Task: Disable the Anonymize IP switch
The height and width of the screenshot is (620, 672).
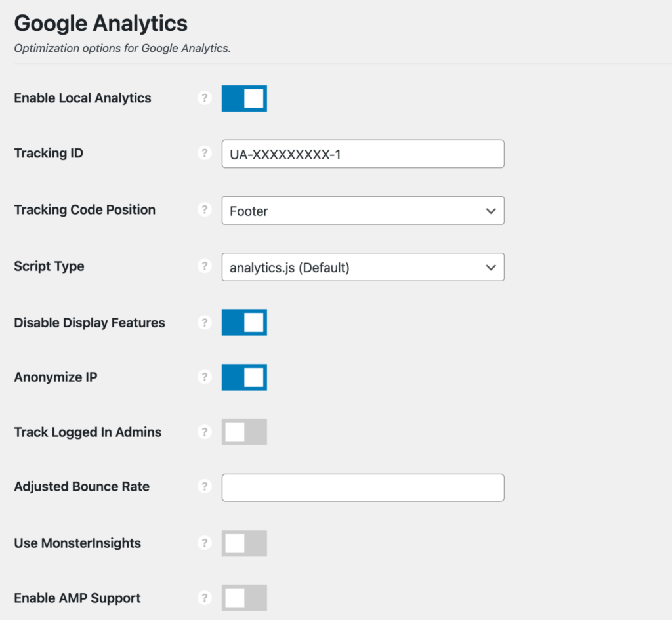Action: tap(244, 377)
